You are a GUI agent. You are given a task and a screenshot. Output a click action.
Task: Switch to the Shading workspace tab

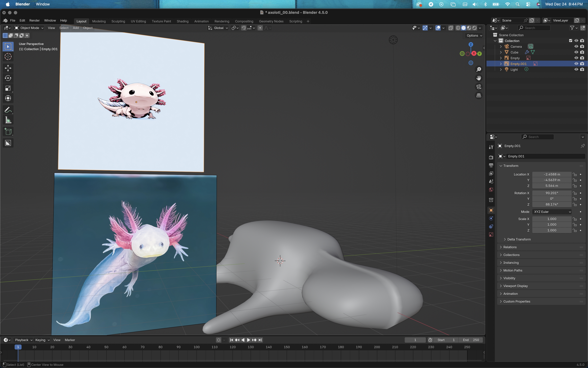182,21
